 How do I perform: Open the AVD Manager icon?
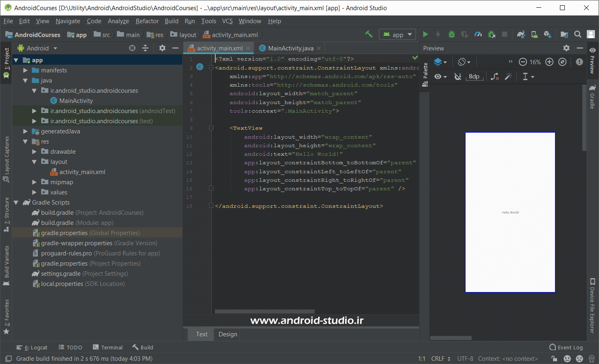coord(534,35)
